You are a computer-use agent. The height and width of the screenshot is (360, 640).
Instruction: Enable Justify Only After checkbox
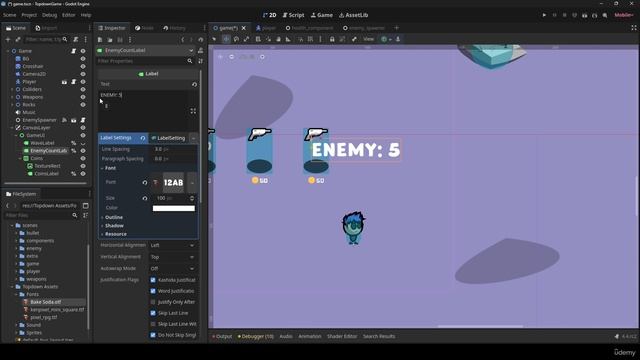[153, 302]
